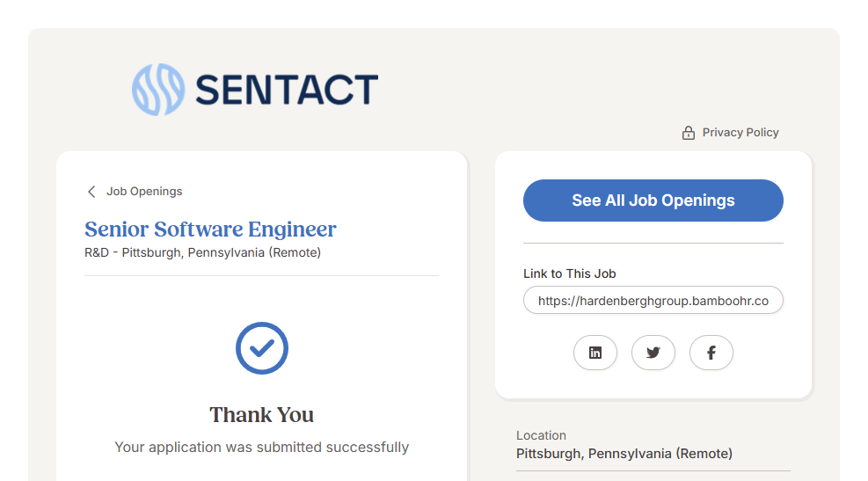Viewport: 868px width, 481px height.
Task: Click the Location label in sidebar
Action: coord(541,435)
